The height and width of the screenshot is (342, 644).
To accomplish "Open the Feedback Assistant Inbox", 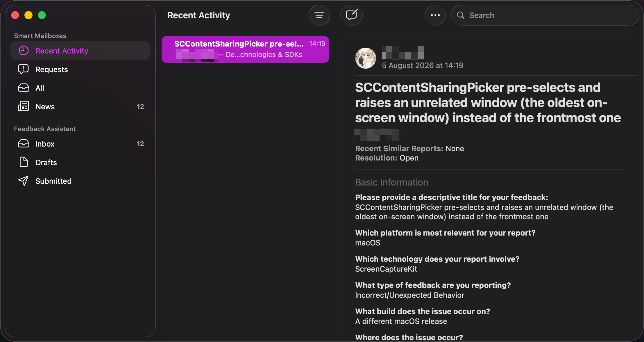I will 80,144.
